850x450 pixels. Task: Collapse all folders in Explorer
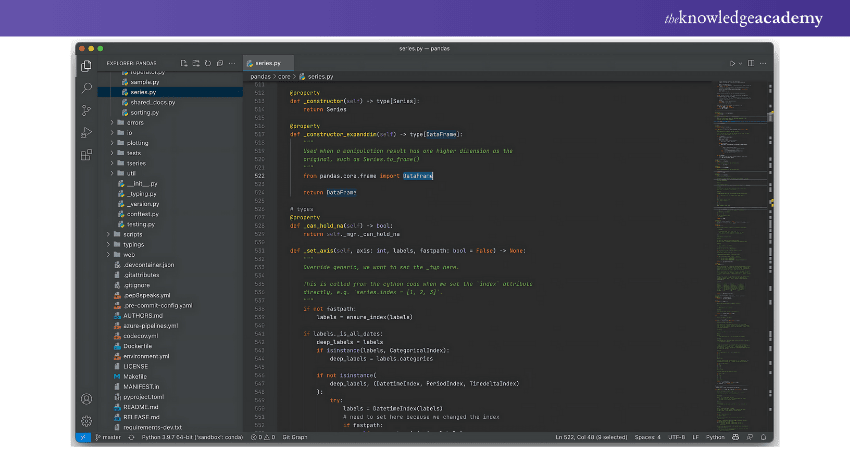(219, 63)
